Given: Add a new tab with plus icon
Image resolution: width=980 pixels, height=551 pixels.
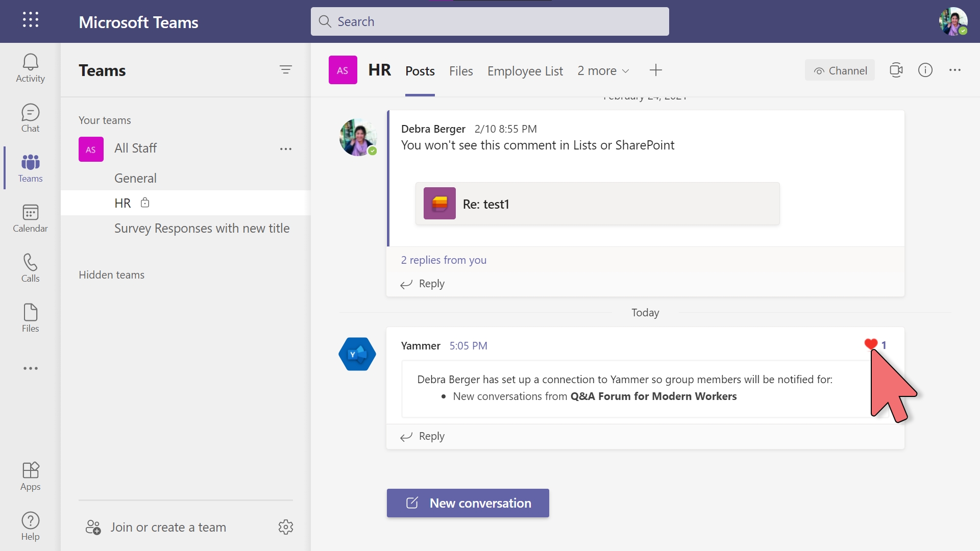Looking at the screenshot, I should (656, 70).
